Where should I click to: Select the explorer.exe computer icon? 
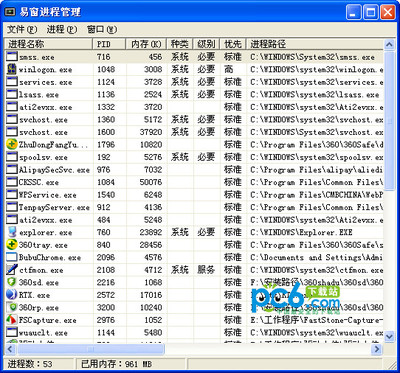[12, 232]
